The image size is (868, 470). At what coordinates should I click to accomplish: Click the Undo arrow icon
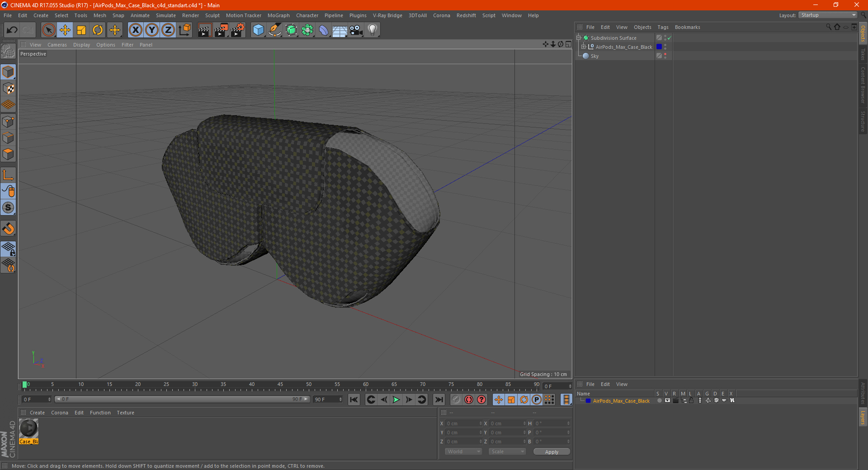12,30
